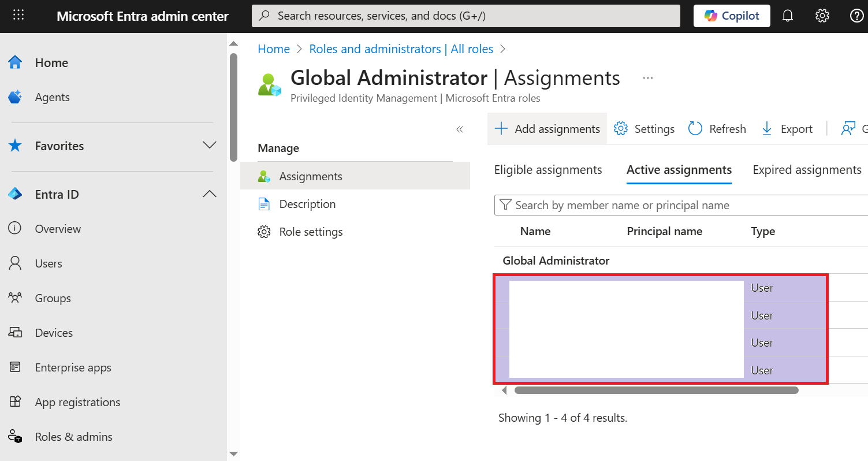The height and width of the screenshot is (461, 868).
Task: Click the Devices icon
Action: click(15, 333)
